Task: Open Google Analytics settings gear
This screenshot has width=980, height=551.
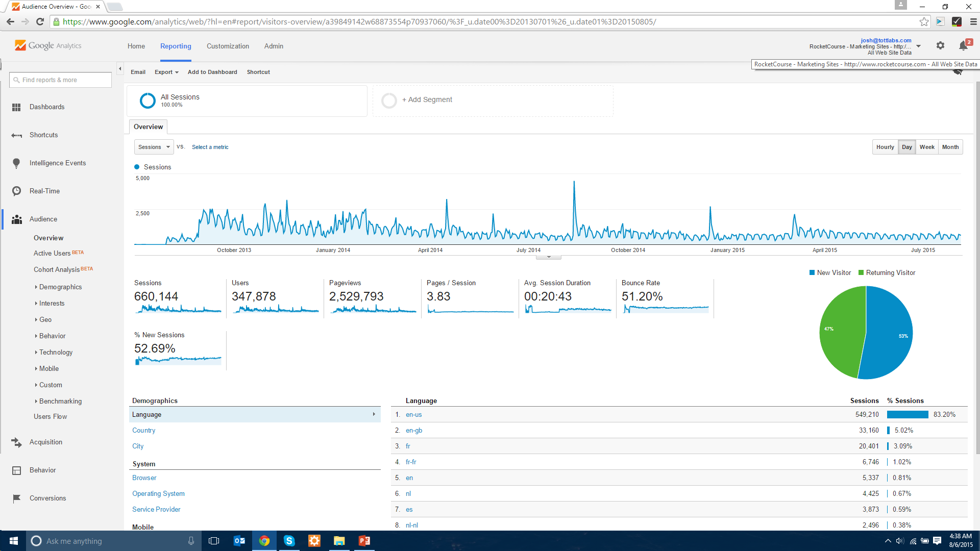Action: [x=941, y=45]
